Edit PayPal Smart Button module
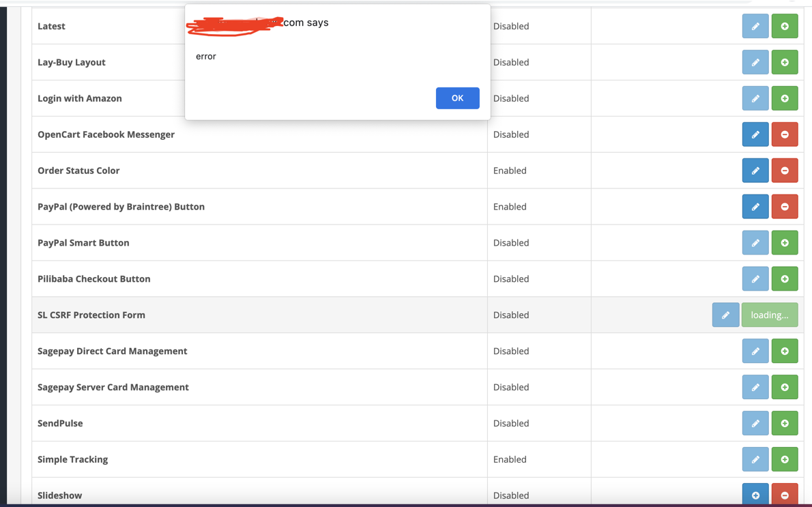Screen dimensions: 812x507 (x=755, y=242)
